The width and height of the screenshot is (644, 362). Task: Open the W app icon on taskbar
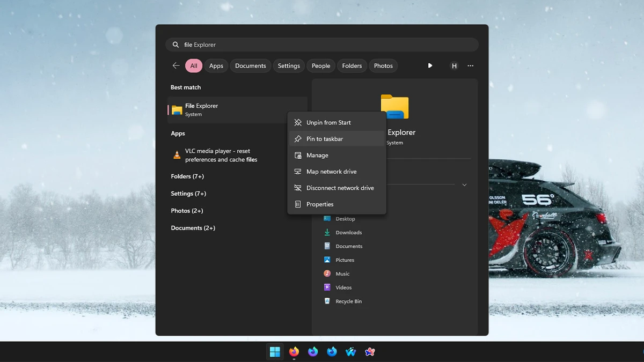click(x=351, y=352)
